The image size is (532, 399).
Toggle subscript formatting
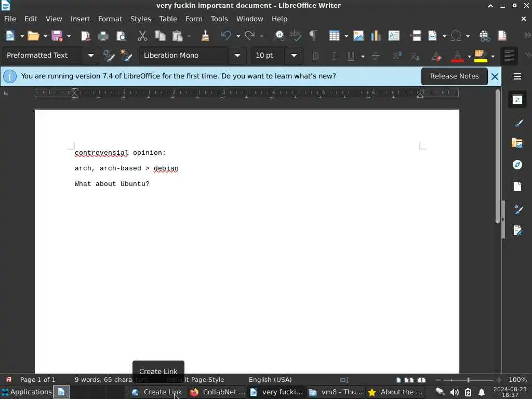[x=415, y=56]
